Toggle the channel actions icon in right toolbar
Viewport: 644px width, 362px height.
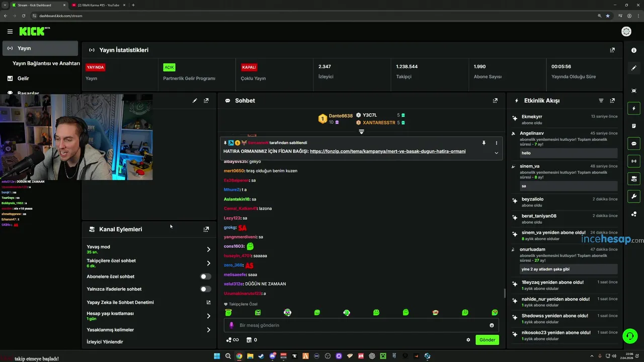pos(634,178)
